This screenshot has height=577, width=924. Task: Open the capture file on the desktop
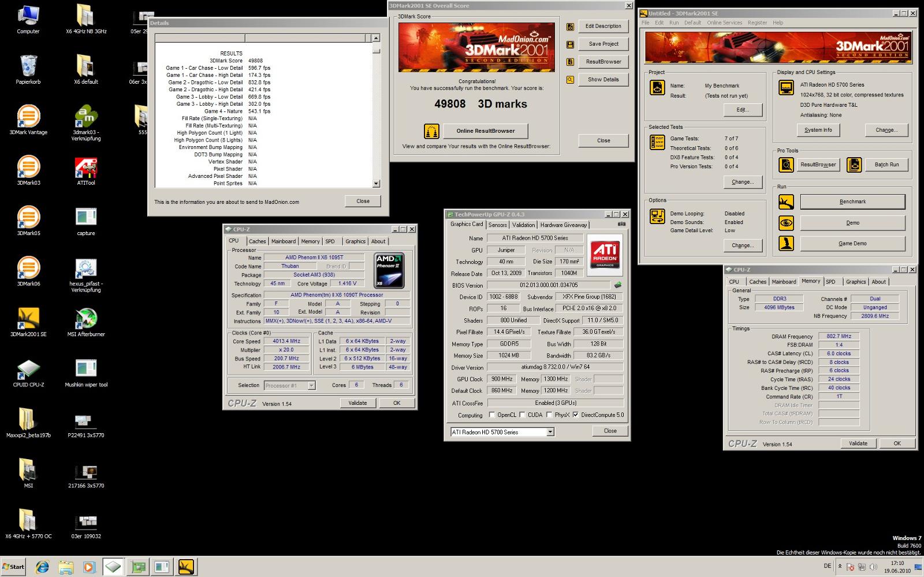(86, 220)
